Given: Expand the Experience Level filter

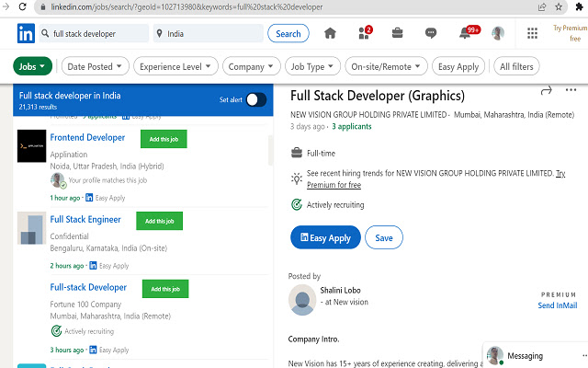Looking at the screenshot, I should point(175,66).
